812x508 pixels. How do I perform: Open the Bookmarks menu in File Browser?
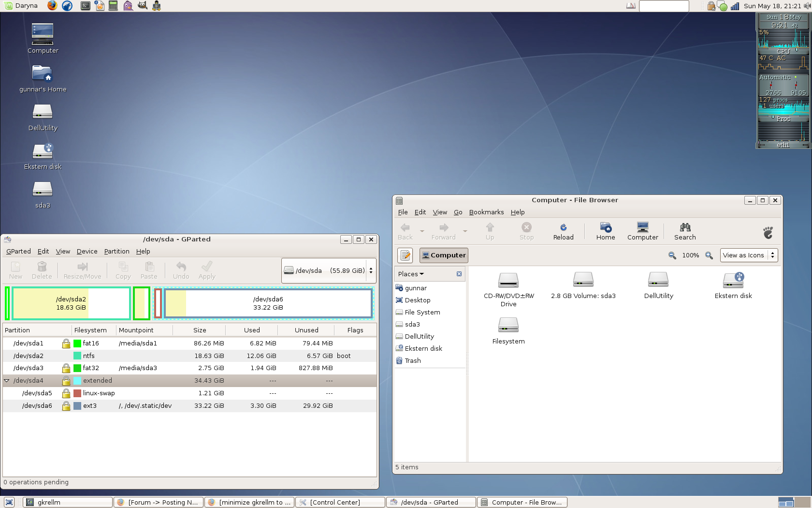point(486,212)
